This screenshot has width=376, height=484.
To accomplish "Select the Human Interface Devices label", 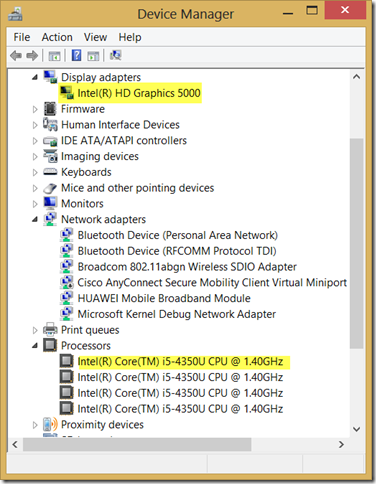I will coord(120,125).
